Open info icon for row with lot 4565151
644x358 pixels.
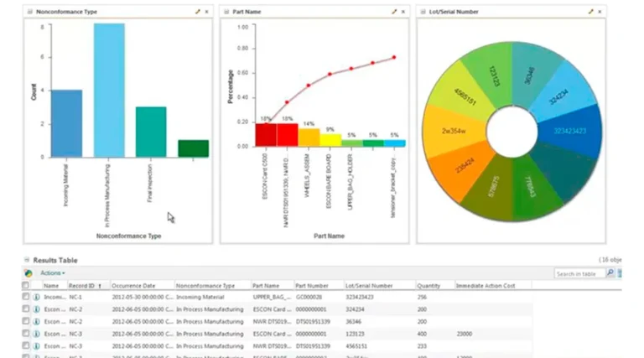click(36, 346)
